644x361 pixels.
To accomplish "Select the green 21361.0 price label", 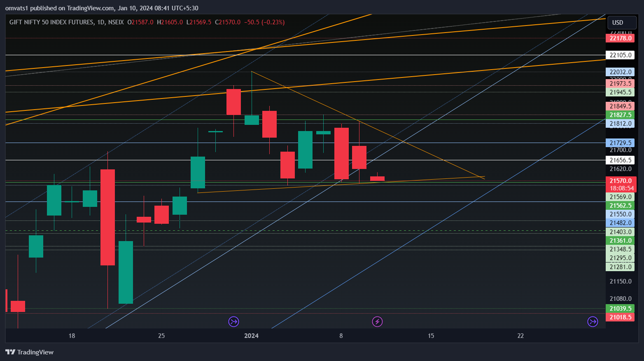I will click(x=620, y=241).
